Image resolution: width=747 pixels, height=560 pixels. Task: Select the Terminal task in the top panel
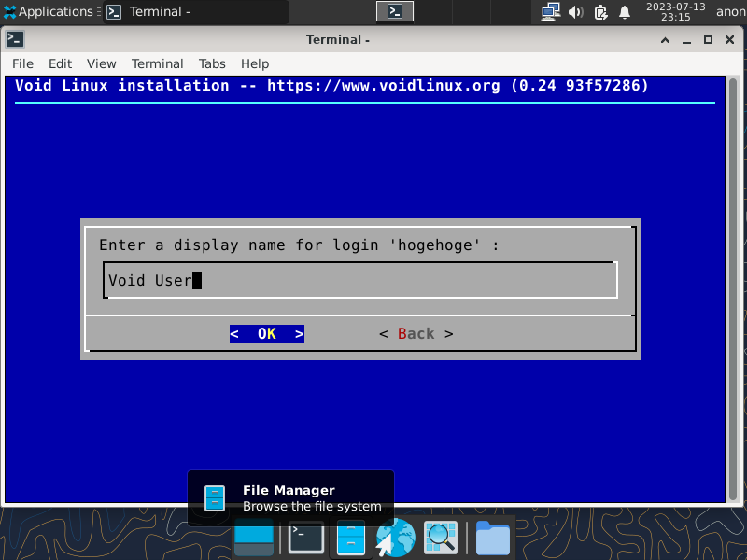[x=196, y=11]
